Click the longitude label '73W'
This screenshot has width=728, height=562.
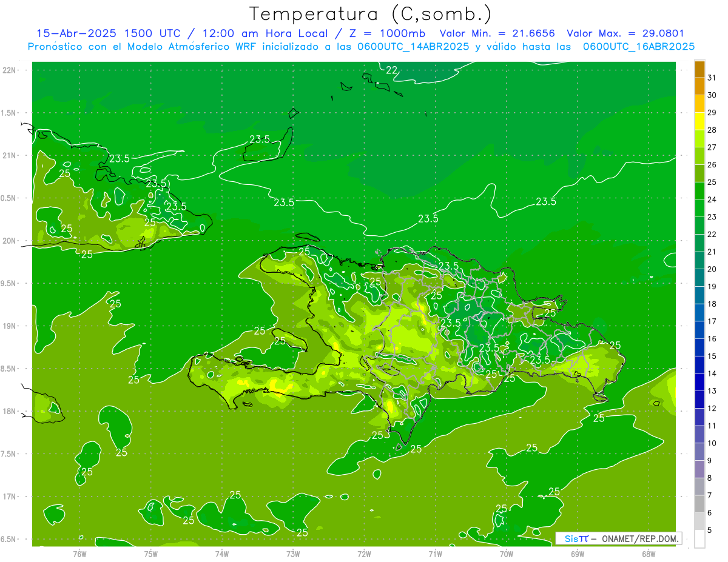pyautogui.click(x=293, y=554)
